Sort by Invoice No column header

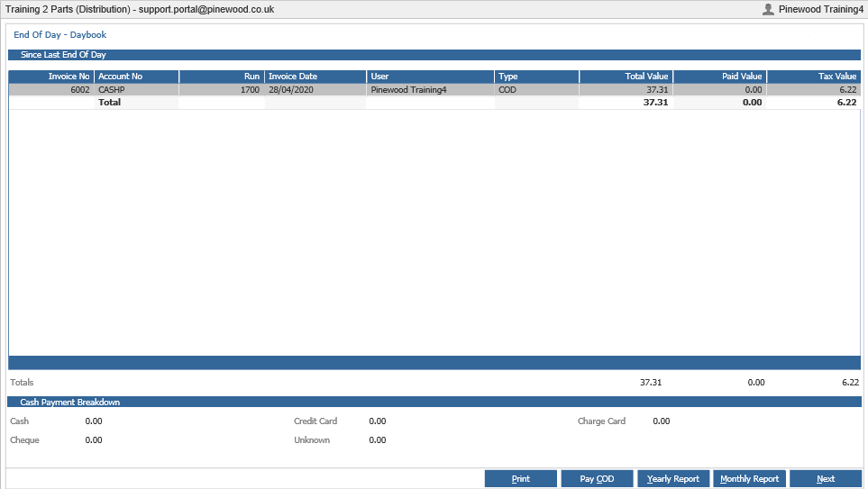pyautogui.click(x=51, y=77)
